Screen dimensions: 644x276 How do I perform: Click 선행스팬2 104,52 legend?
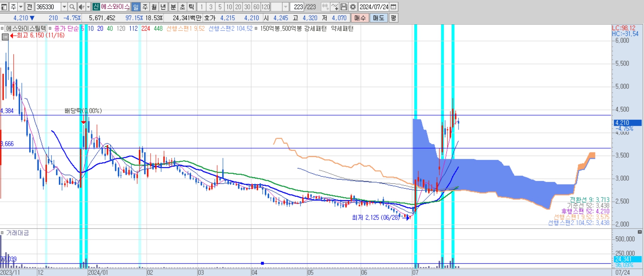pos(230,28)
